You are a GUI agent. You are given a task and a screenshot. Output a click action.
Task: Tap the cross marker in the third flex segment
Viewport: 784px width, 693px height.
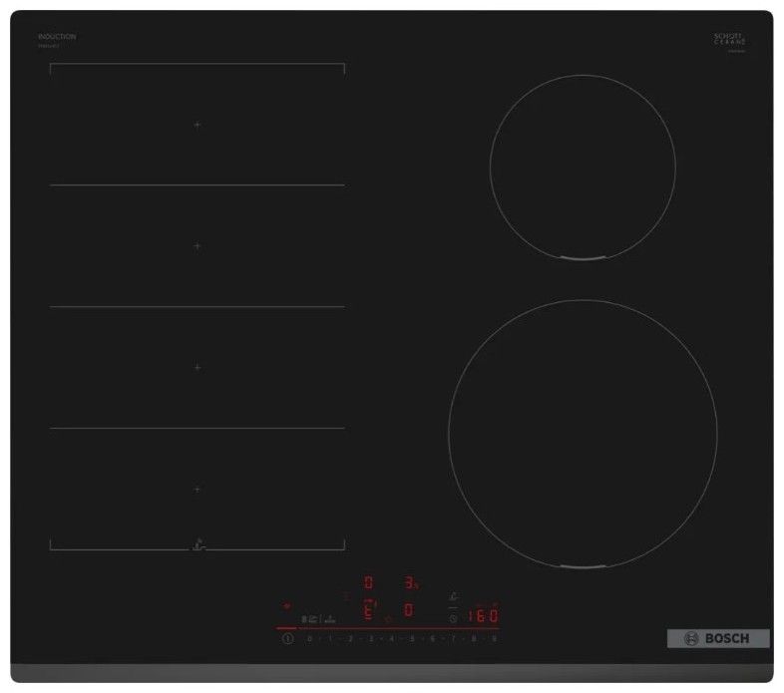(197, 367)
